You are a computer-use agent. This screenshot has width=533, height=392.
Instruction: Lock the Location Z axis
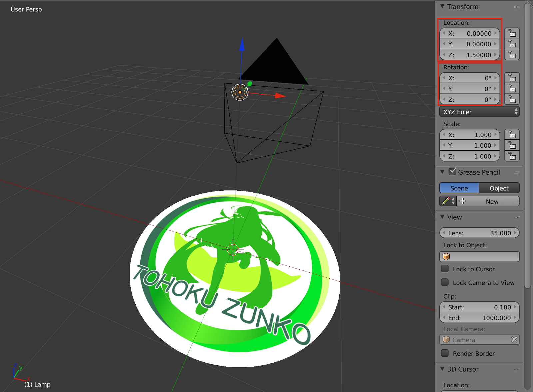(x=512, y=55)
